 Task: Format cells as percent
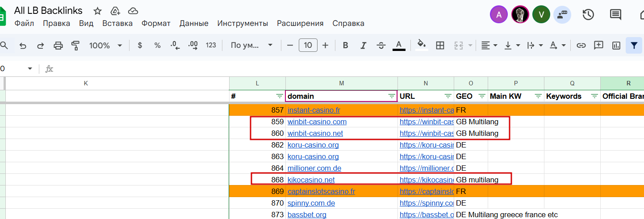pyautogui.click(x=157, y=45)
